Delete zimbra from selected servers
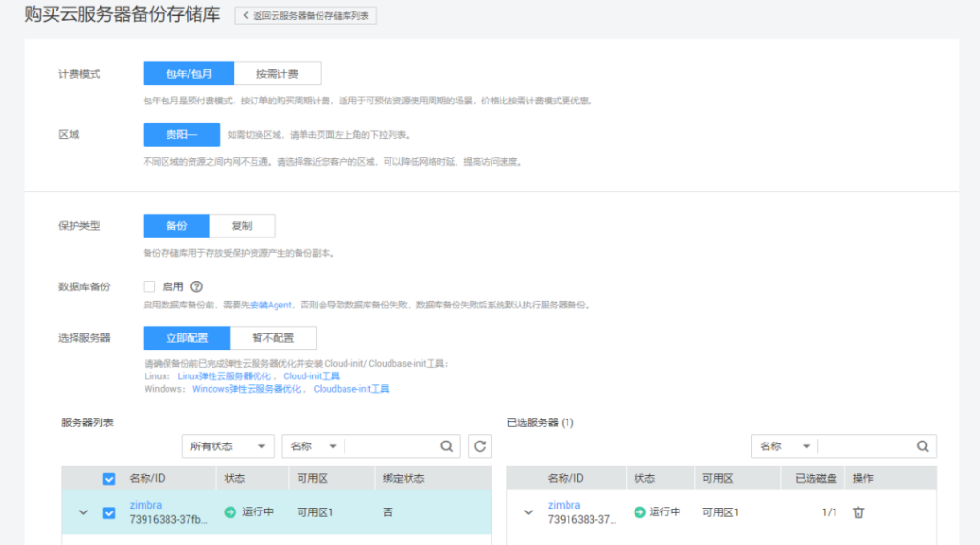This screenshot has height=545, width=980. [x=858, y=512]
